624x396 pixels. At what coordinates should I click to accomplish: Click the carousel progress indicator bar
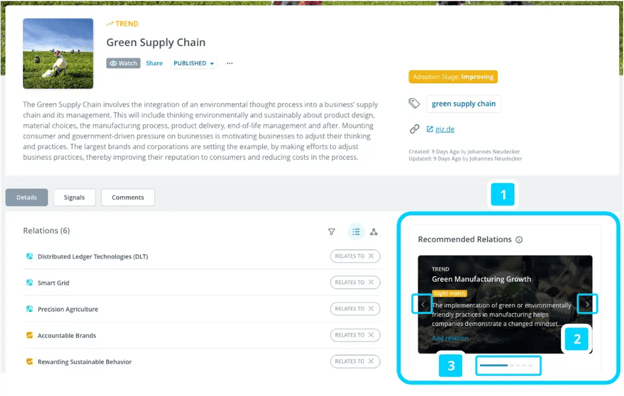pos(508,365)
